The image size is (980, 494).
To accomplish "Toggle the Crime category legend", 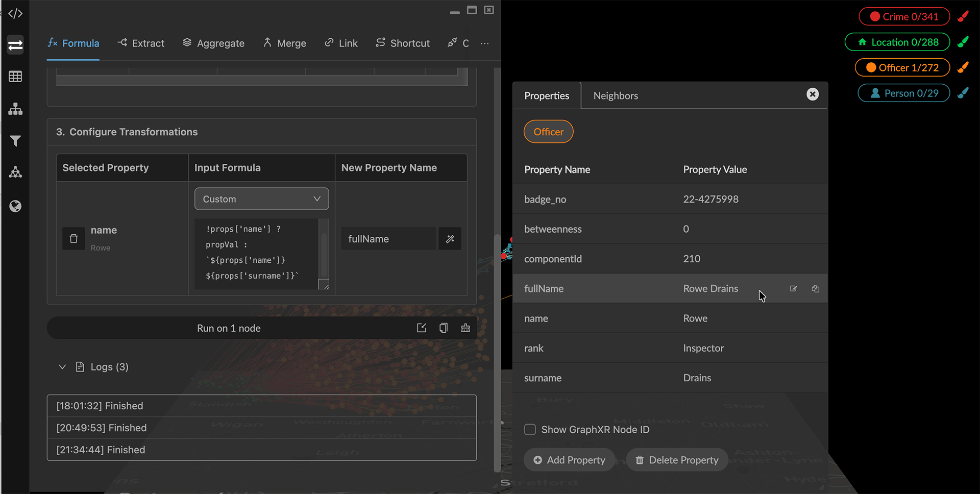I will point(904,17).
